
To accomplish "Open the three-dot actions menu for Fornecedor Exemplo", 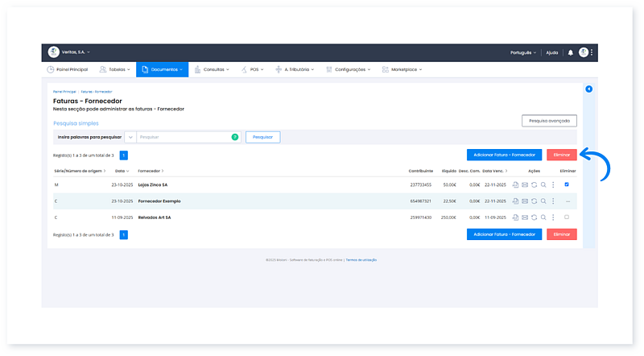I will [x=553, y=201].
